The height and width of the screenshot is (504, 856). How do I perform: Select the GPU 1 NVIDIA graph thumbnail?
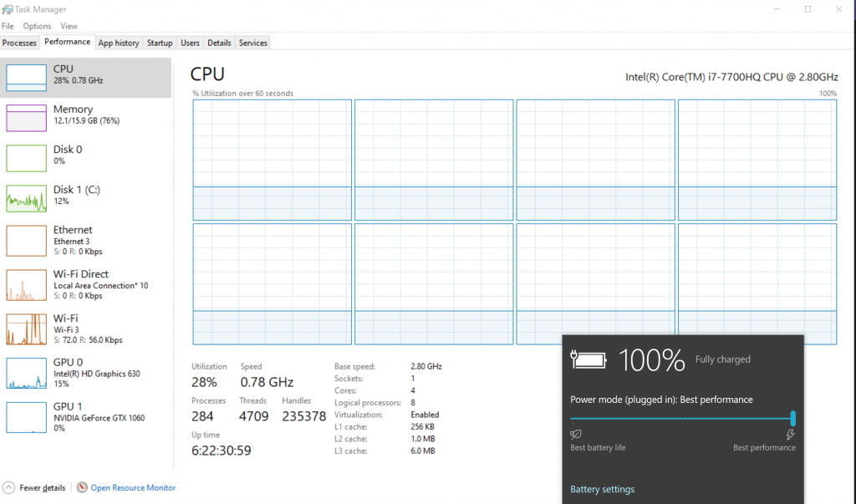pos(26,418)
